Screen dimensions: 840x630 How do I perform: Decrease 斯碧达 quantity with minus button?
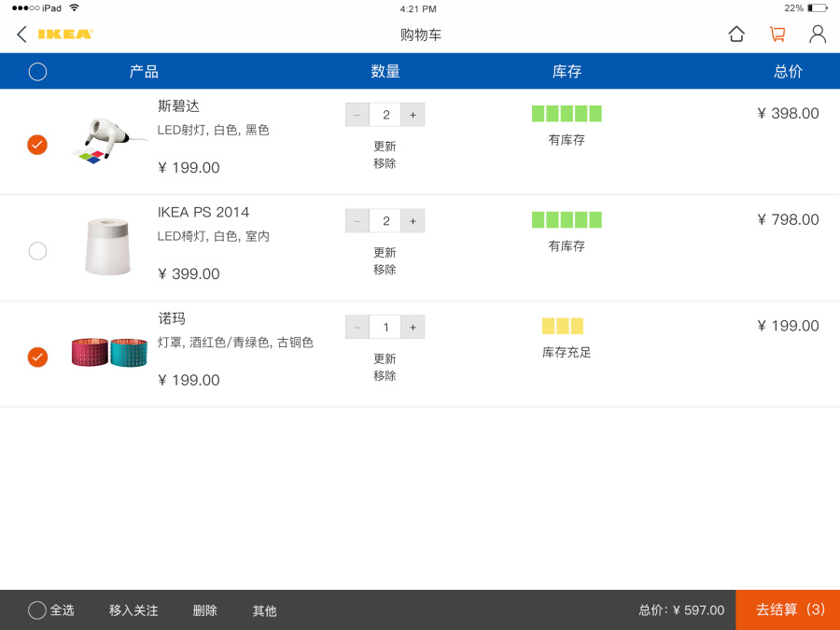pos(357,114)
